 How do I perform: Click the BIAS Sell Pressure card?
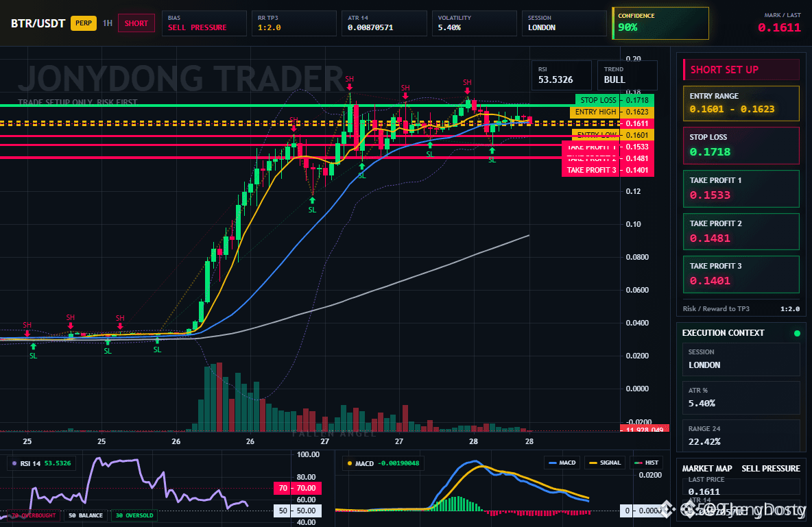pos(204,23)
